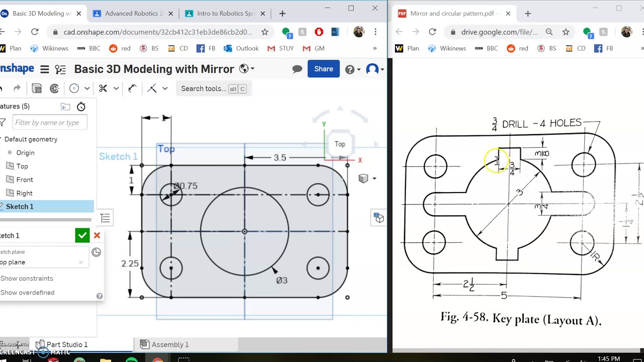This screenshot has width=644, height=362.
Task: Expand the circle tool dropdown arrow
Action: [87, 88]
